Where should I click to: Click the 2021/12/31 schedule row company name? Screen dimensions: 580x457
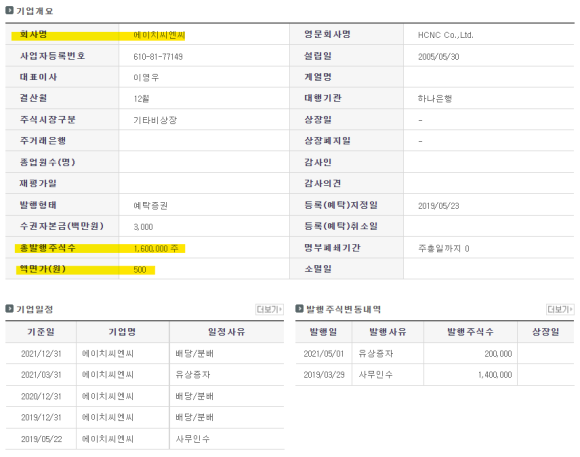[x=108, y=354]
